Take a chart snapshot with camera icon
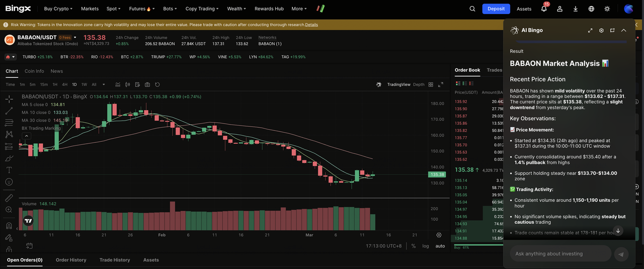 coord(147,84)
